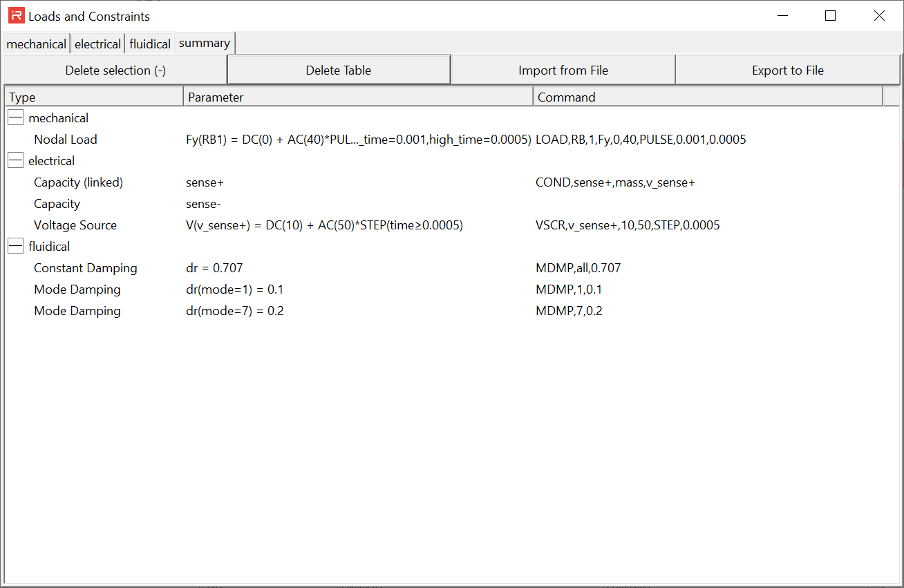The image size is (904, 588).
Task: Click the app logo icon in title bar
Action: (16, 16)
